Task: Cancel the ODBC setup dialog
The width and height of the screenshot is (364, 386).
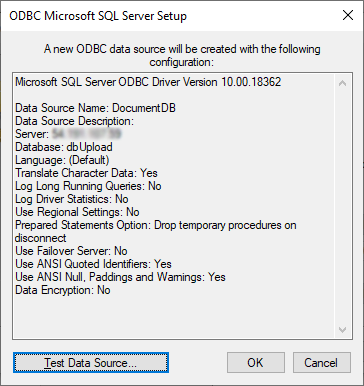Action: click(322, 362)
